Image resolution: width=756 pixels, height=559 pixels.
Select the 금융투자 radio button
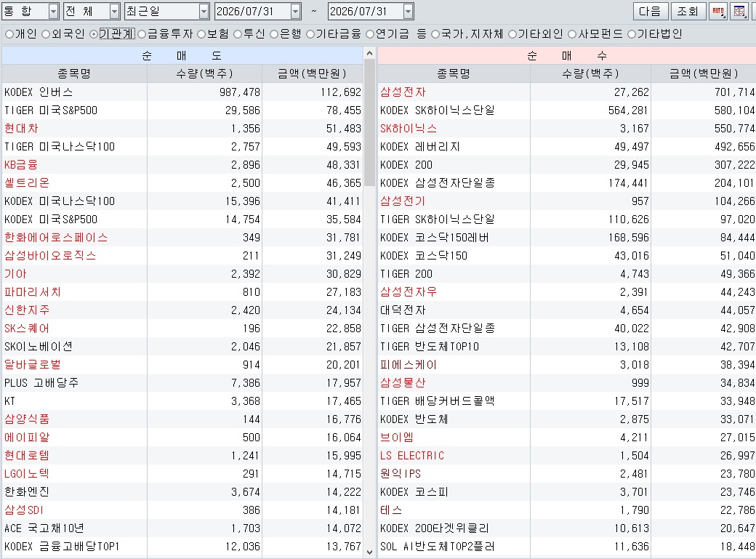click(142, 34)
